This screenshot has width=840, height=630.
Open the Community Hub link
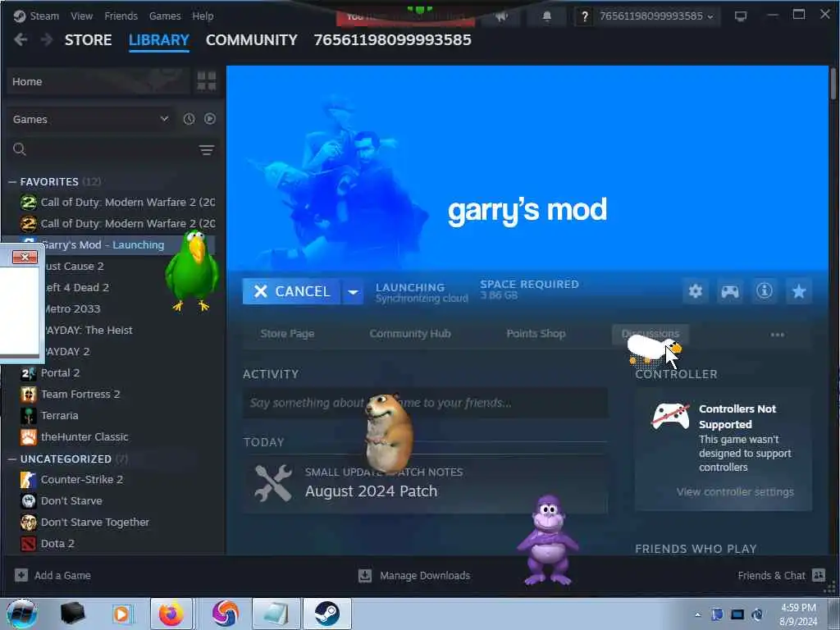pos(410,334)
